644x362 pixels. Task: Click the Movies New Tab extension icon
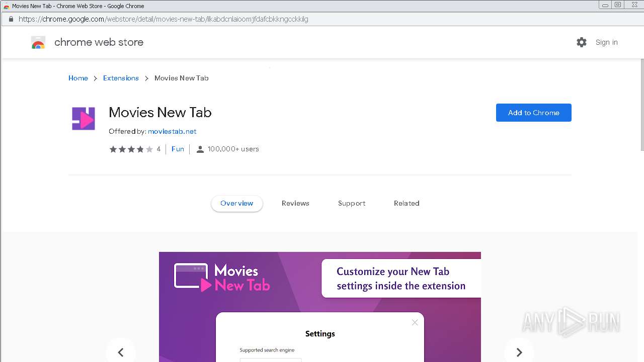(x=84, y=119)
